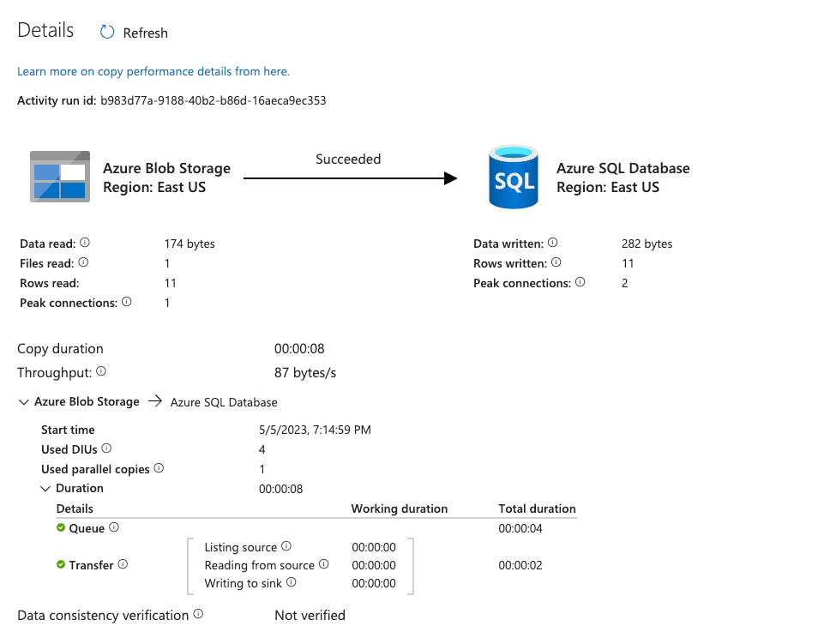Click info icon for Data consistency verification
This screenshot has width=818, height=644.
pyautogui.click(x=198, y=615)
